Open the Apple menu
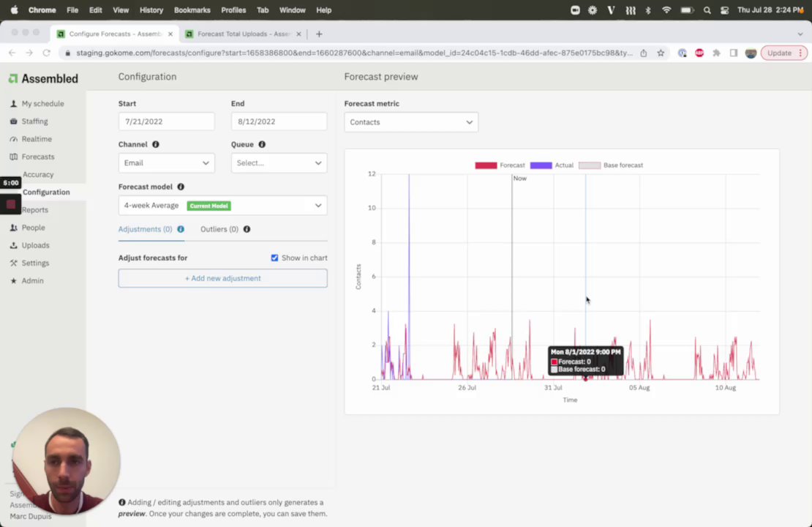812x527 pixels. click(x=14, y=10)
